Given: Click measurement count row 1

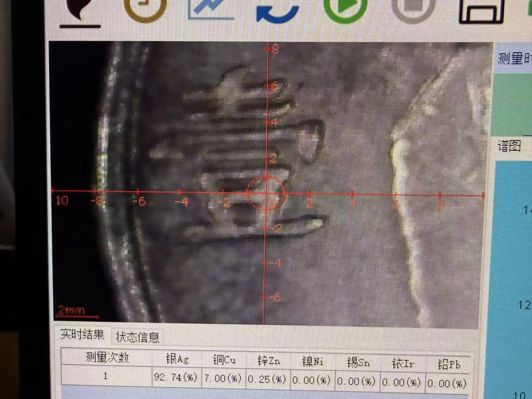Looking at the screenshot, I should pyautogui.click(x=105, y=376).
